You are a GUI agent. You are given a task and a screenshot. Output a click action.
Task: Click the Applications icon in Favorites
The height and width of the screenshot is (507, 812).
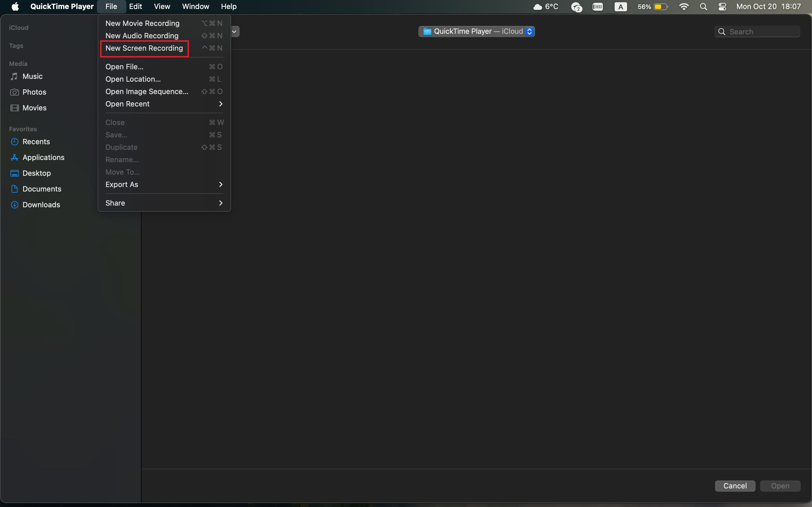click(x=14, y=158)
